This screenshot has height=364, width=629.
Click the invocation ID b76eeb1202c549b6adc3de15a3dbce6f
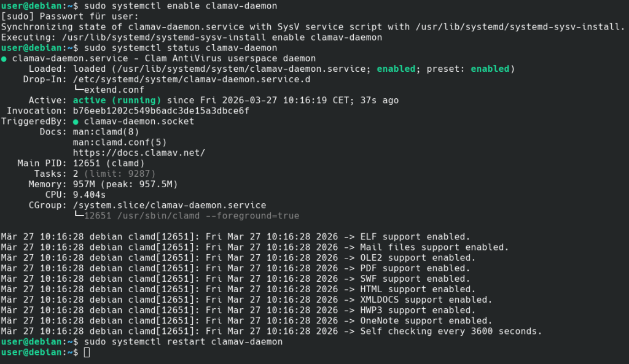tap(161, 110)
